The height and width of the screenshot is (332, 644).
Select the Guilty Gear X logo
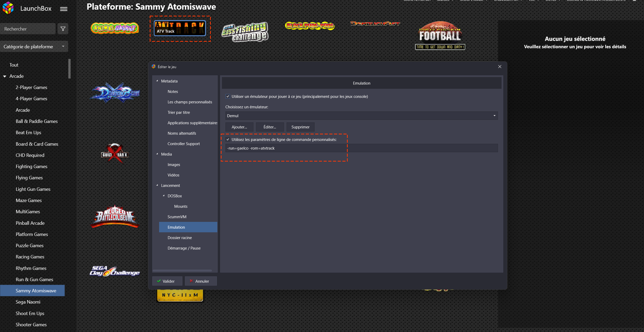coord(114,153)
